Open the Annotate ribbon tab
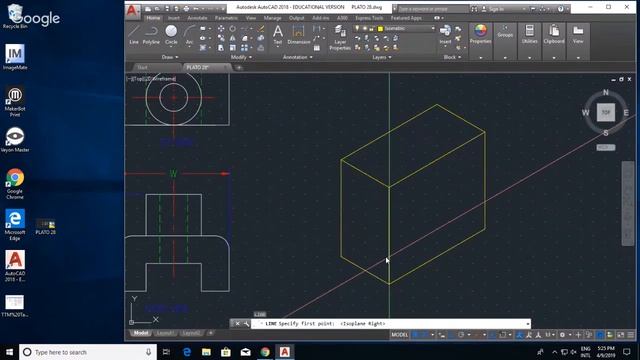This screenshot has width=640, height=360. (x=197, y=18)
